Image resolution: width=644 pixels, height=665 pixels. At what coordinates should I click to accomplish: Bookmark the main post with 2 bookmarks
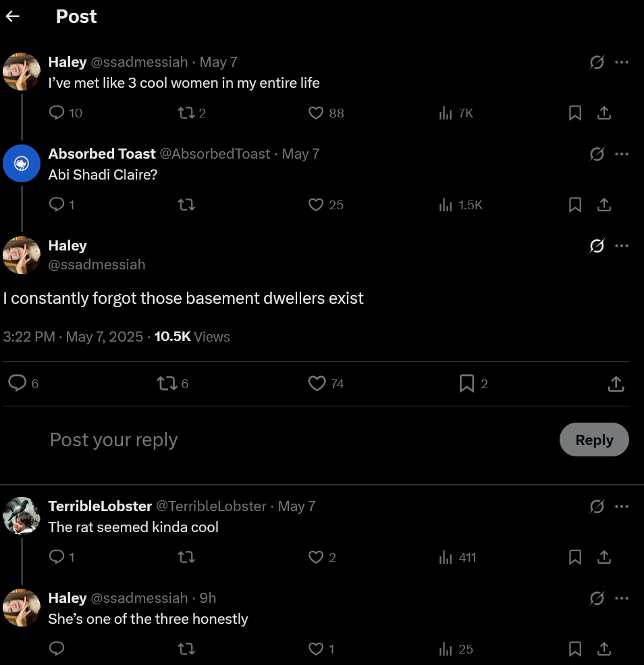[x=466, y=384]
